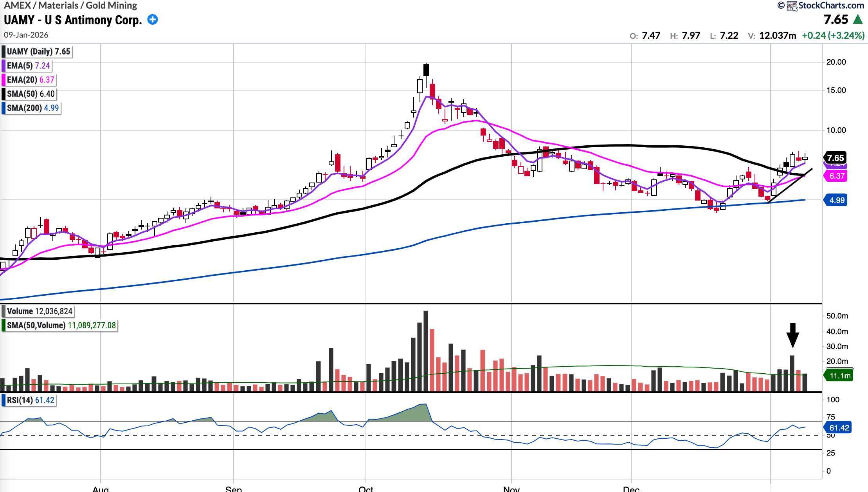Click the Oct label on the date axis
Image resolution: width=868 pixels, height=492 pixels.
[366, 489]
